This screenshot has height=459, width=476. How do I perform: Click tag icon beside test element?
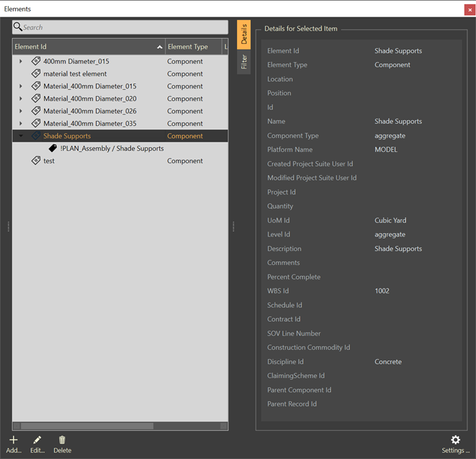pyautogui.click(x=36, y=161)
